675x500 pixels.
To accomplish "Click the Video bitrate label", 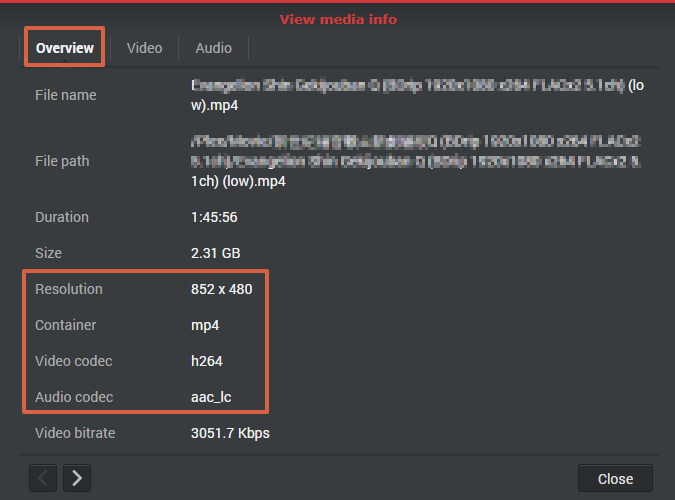I will pyautogui.click(x=75, y=433).
